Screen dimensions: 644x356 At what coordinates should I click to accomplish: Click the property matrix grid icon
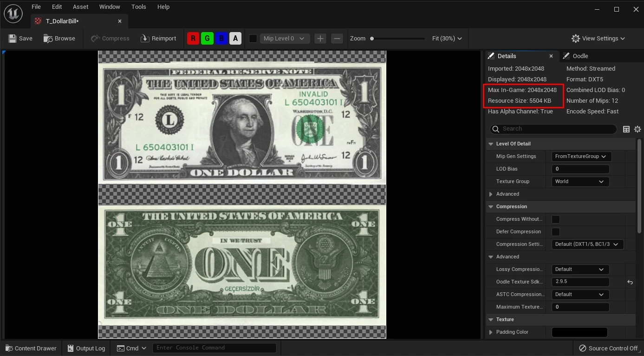click(626, 129)
